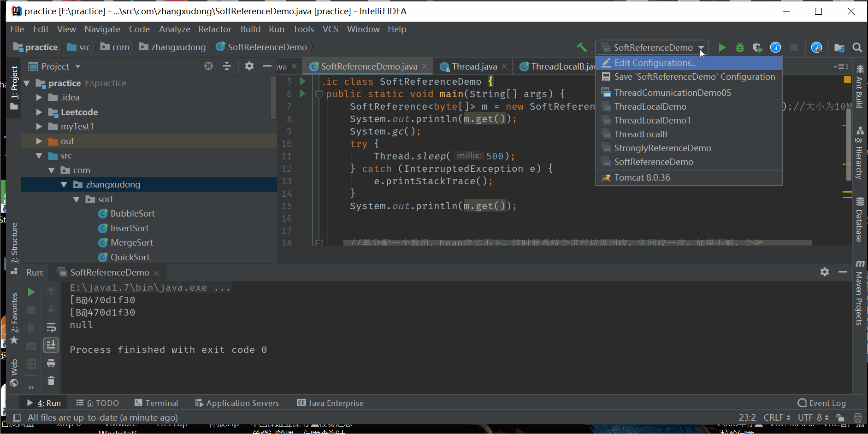This screenshot has height=434, width=868.
Task: Choose Save 'SoftReferenceDemo' Configuration
Action: (689, 76)
